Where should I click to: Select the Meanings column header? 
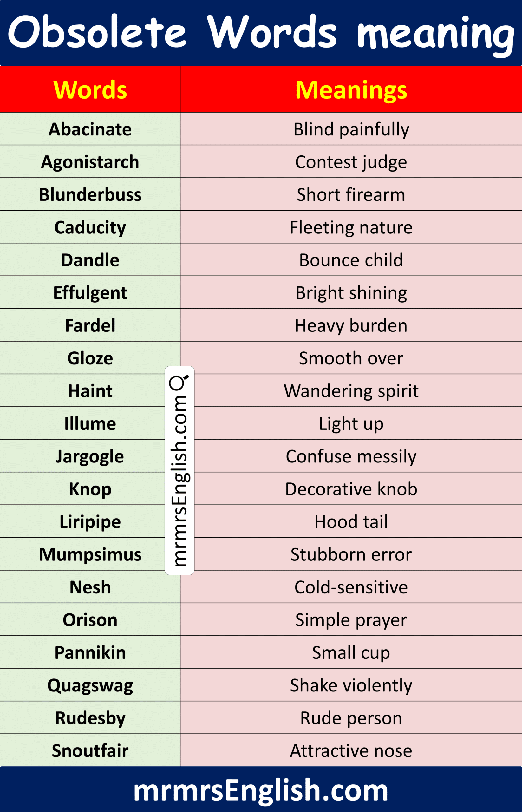point(351,90)
